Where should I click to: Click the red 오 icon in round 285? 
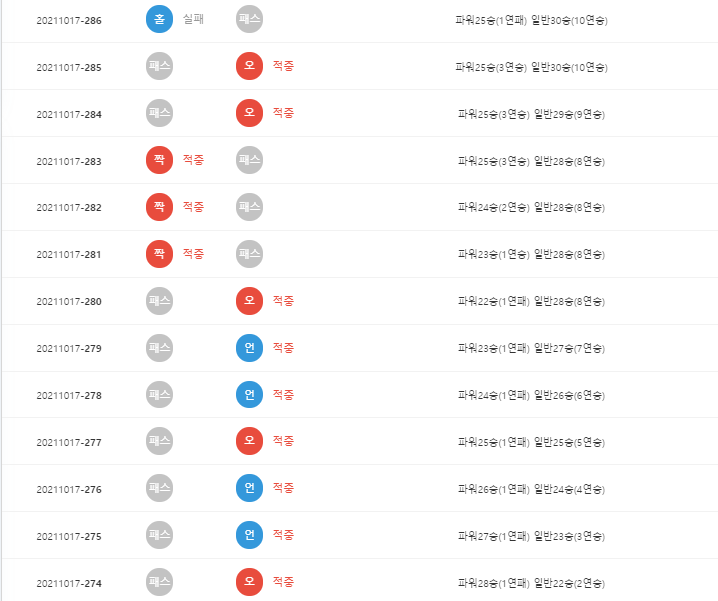point(250,66)
